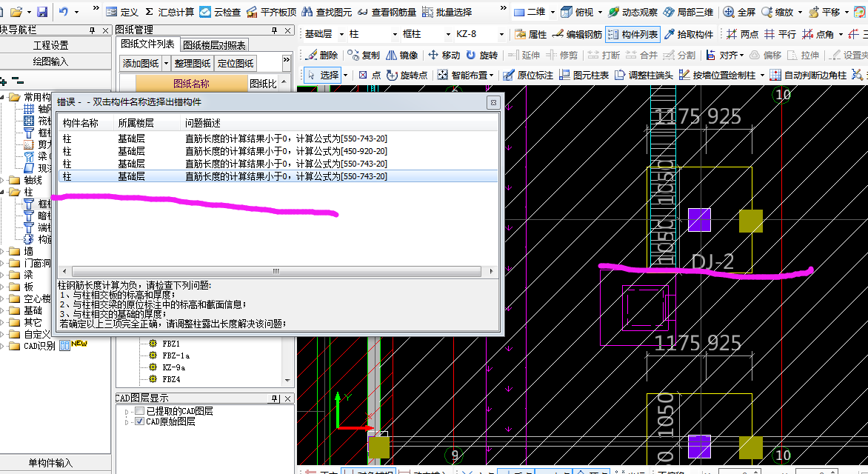Click 原位标注 in-place annotation
Screen dimensions: 868x474
(528, 75)
